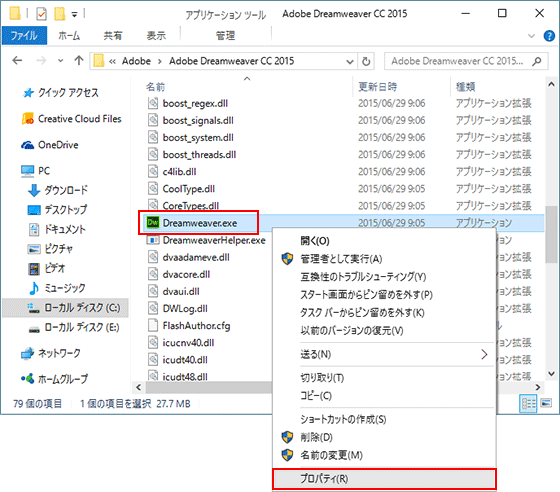Choose スタート画面からピン留めを外す(P)

384,295
